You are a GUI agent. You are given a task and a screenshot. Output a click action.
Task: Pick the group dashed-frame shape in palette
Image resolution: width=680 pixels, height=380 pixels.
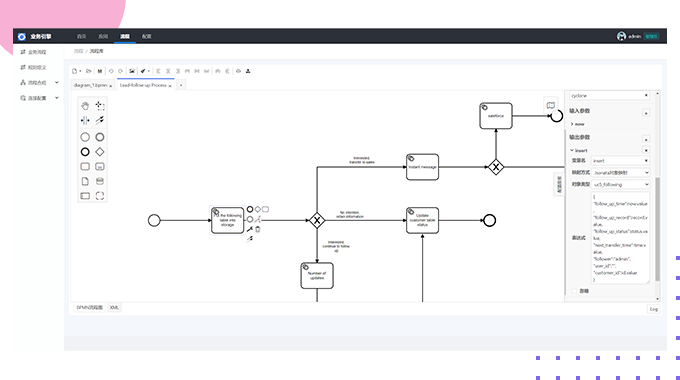100,196
